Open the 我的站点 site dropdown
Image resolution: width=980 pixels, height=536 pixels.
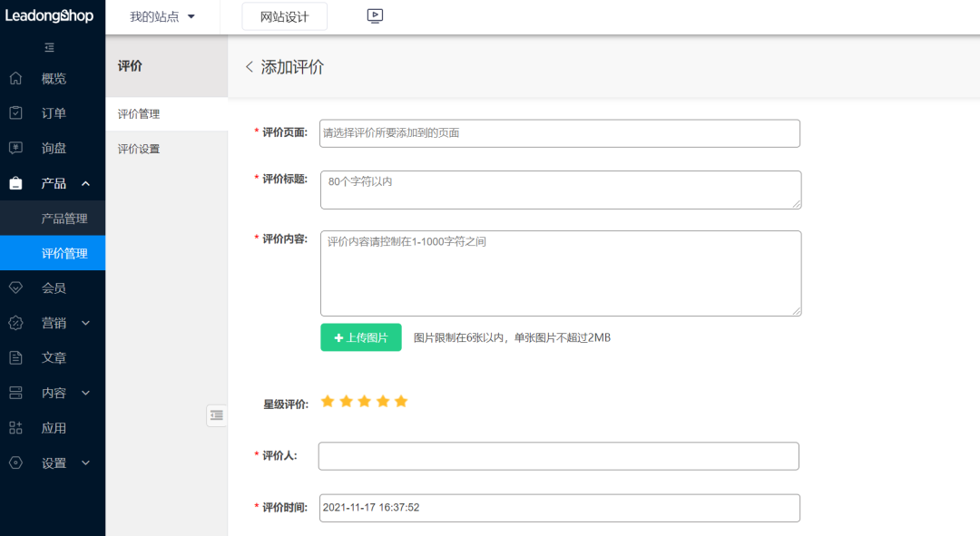tap(162, 16)
